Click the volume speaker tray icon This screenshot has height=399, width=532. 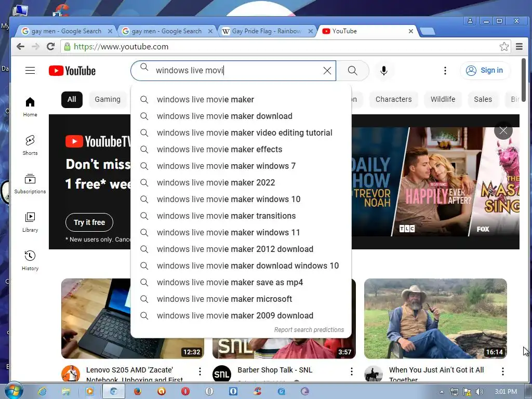(x=479, y=392)
